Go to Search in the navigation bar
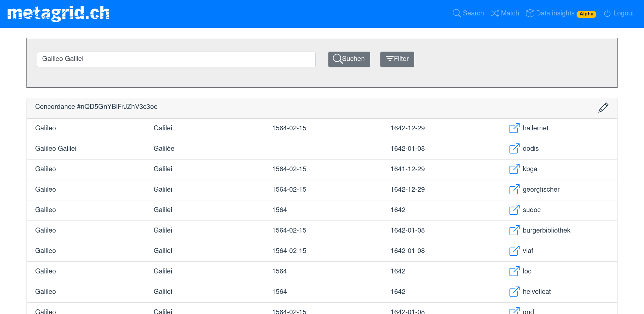Image resolution: width=644 pixels, height=314 pixels. [x=468, y=13]
